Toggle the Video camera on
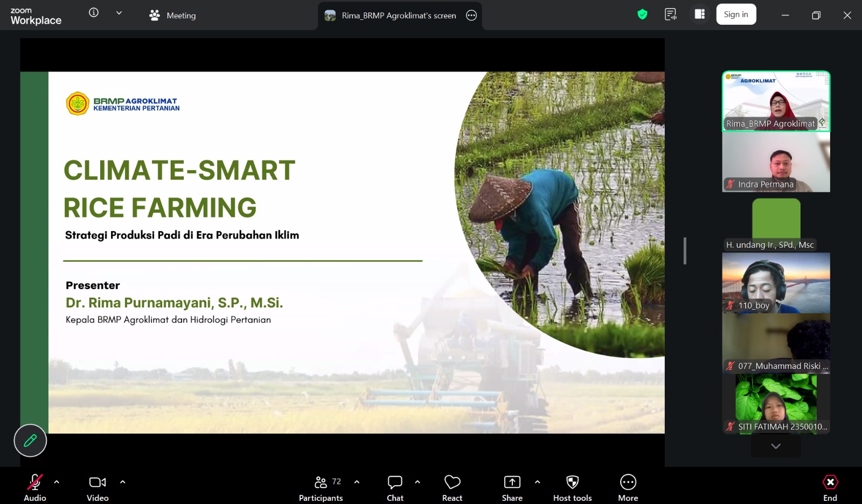 98,487
